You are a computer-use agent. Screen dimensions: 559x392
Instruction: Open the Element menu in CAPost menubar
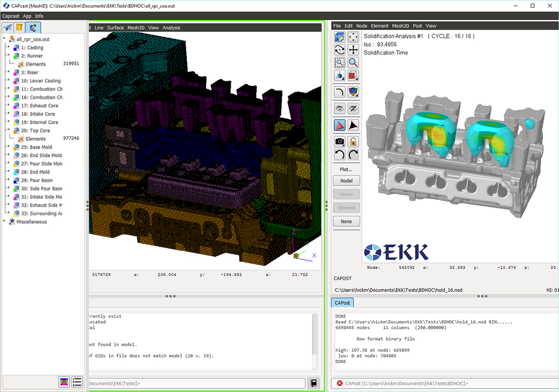pyautogui.click(x=379, y=26)
